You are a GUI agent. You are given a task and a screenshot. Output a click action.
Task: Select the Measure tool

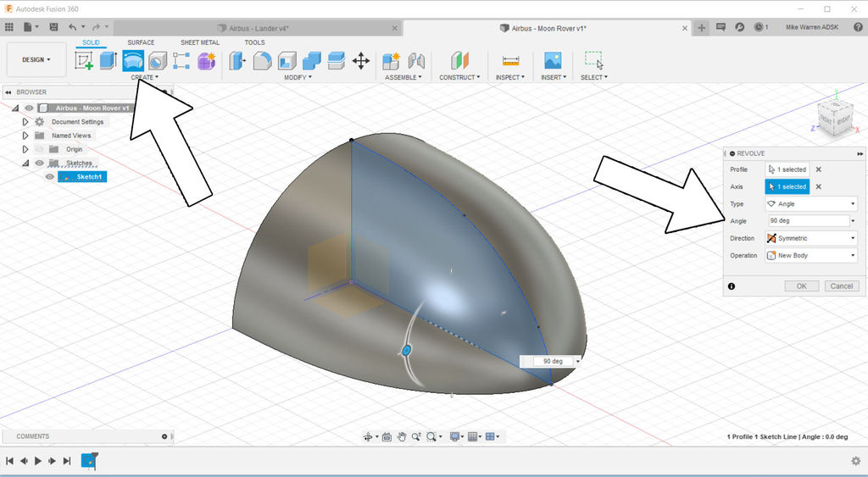coord(510,60)
